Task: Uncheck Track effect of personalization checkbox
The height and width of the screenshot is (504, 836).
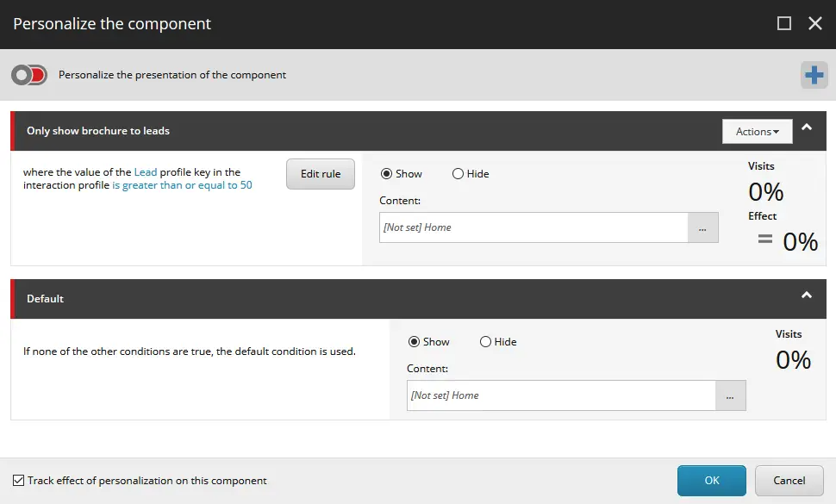Action: pos(18,480)
